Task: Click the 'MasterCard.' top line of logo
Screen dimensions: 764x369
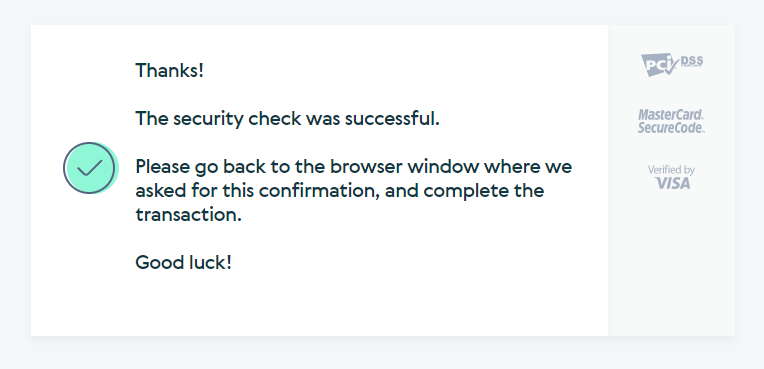Action: coord(671,115)
